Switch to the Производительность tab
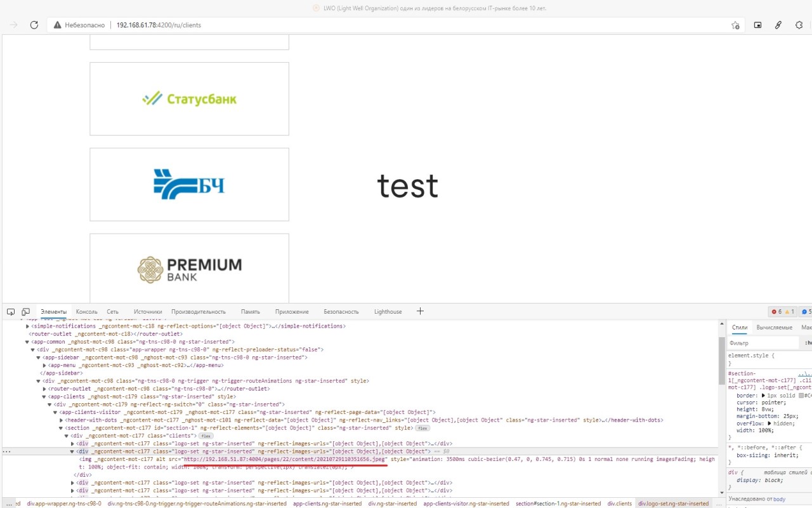 click(x=199, y=312)
